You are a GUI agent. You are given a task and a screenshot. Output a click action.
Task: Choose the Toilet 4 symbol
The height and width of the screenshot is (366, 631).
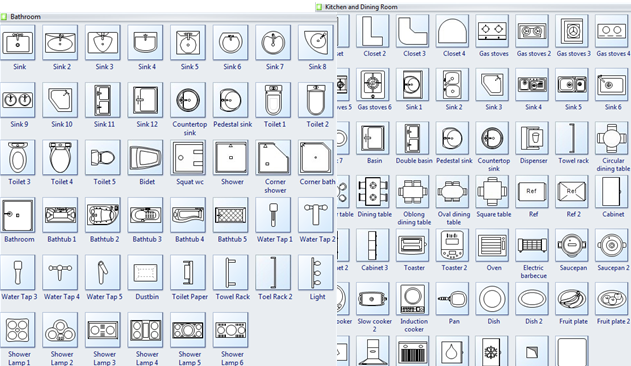click(60, 158)
